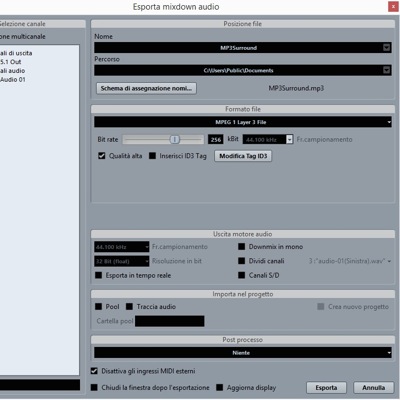Open the Post processo Niente dropdown

(x=243, y=353)
